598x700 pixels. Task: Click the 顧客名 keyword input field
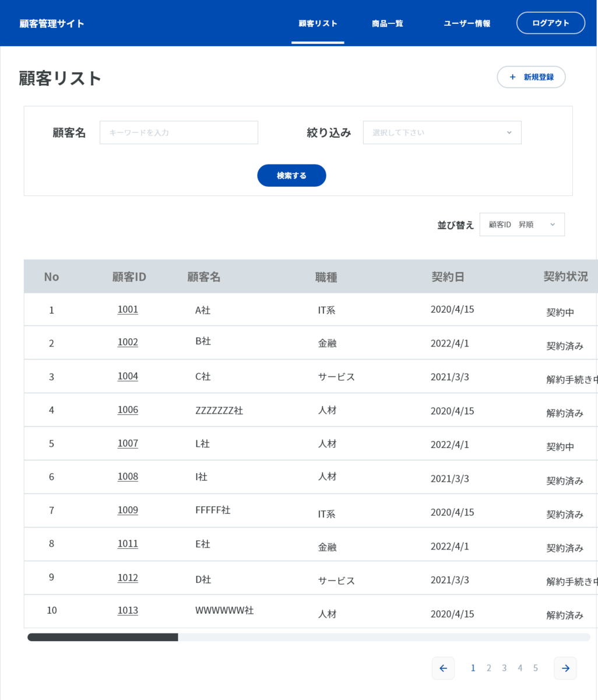pyautogui.click(x=178, y=132)
